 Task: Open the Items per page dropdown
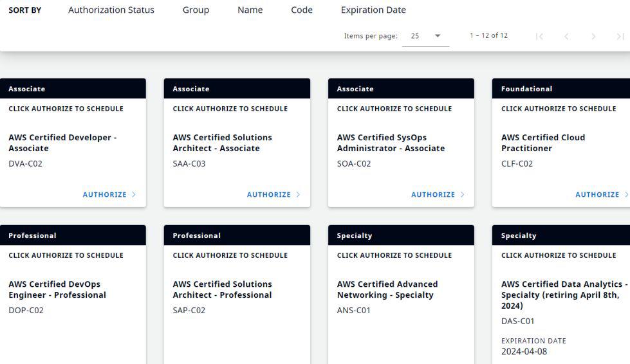click(x=425, y=36)
